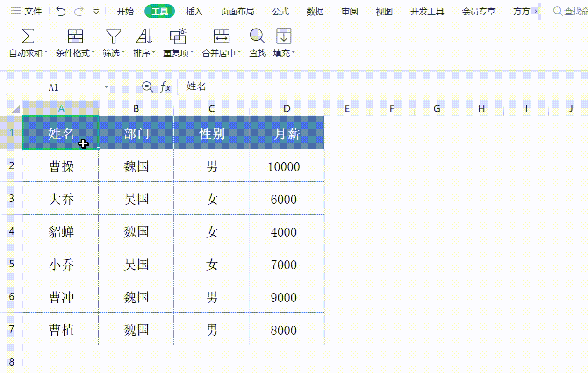Viewport: 588px width, 373px height.
Task: Click the 月薪 header cell
Action: click(x=287, y=133)
